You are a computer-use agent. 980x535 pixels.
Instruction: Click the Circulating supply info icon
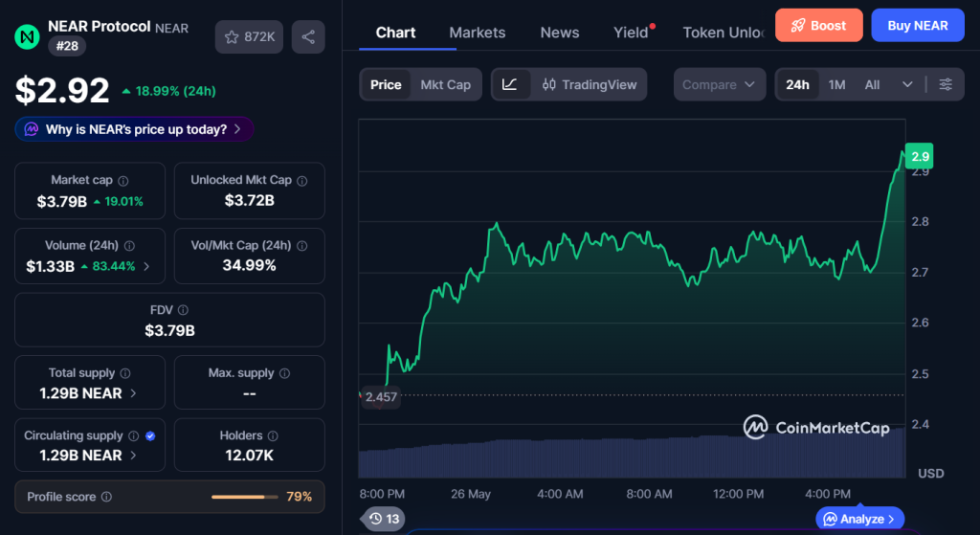133,435
